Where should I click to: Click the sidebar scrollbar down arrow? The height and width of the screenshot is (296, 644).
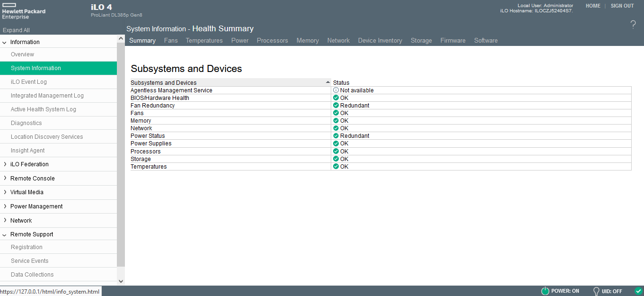(121, 281)
